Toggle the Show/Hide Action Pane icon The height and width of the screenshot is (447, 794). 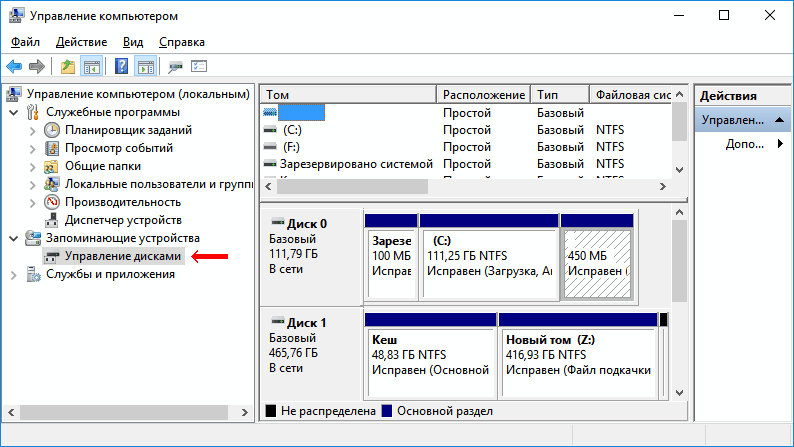146,66
